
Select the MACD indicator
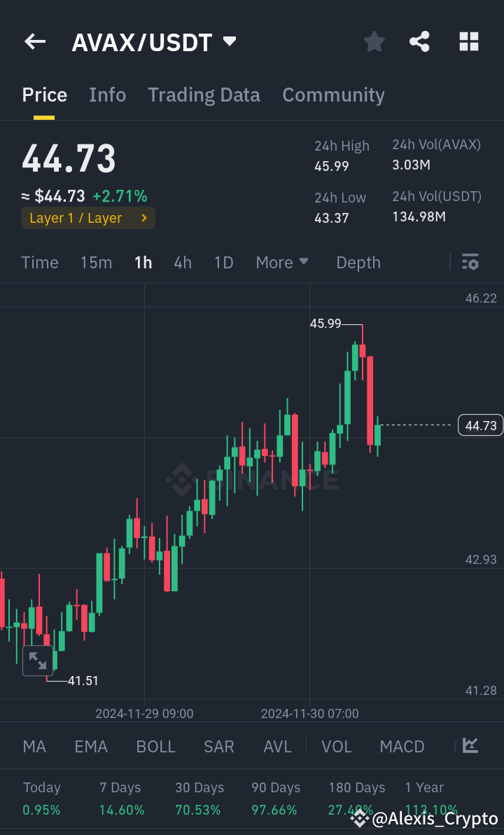402,747
